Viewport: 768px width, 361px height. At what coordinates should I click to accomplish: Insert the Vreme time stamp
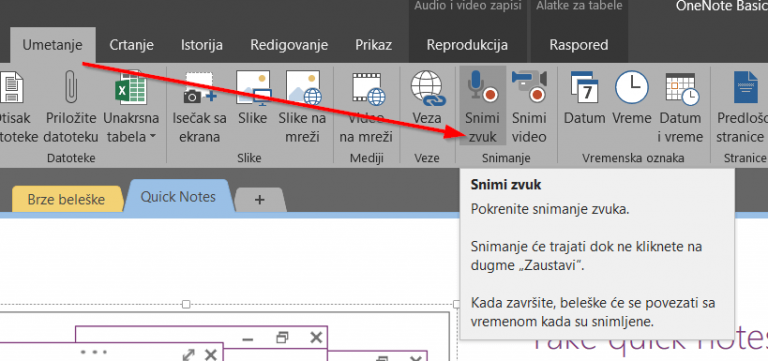coord(632,98)
